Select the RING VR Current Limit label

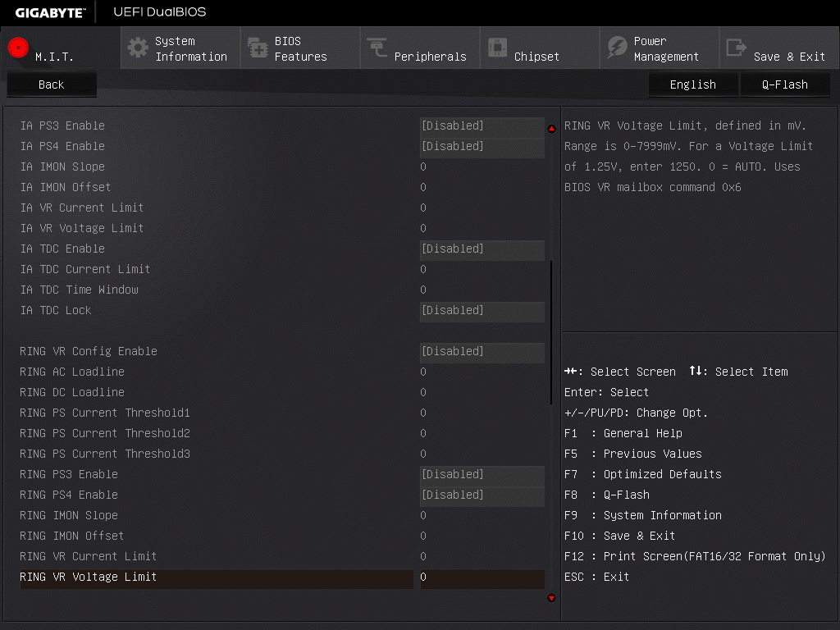pyautogui.click(x=89, y=557)
